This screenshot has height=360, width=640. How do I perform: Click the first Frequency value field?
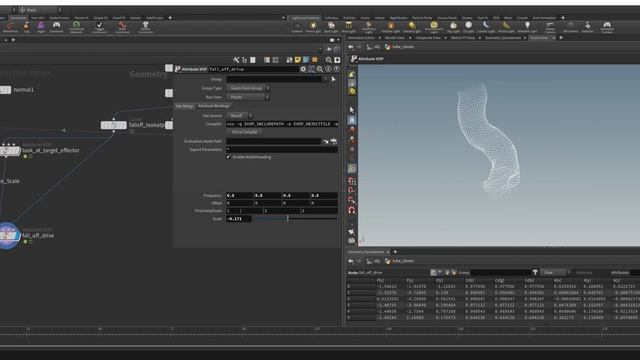click(x=240, y=196)
